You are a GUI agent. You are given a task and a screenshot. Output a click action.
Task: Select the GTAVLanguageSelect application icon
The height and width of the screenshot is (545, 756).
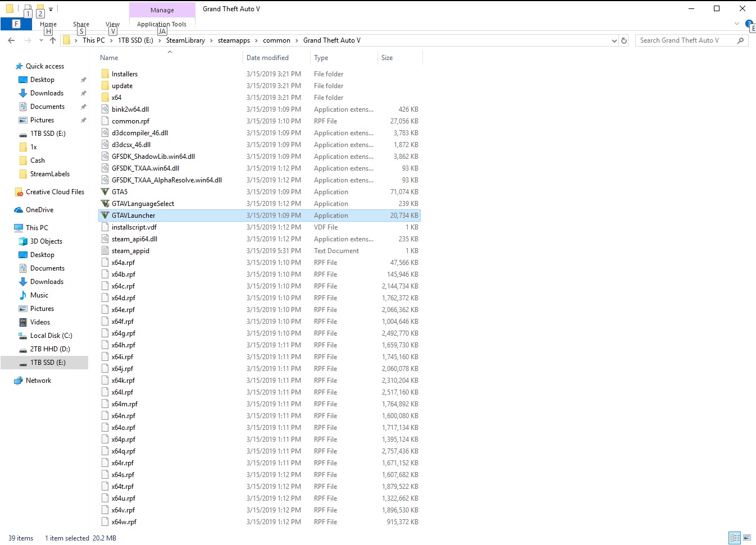[x=105, y=204]
